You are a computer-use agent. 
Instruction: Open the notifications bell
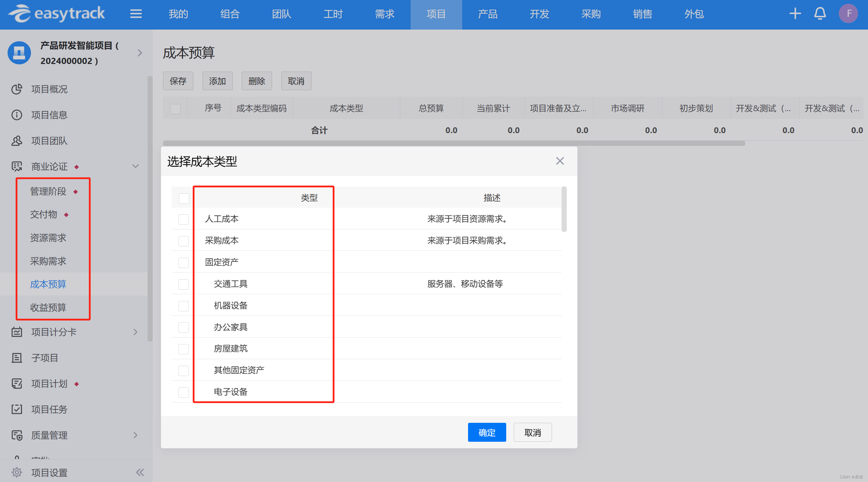click(x=820, y=14)
